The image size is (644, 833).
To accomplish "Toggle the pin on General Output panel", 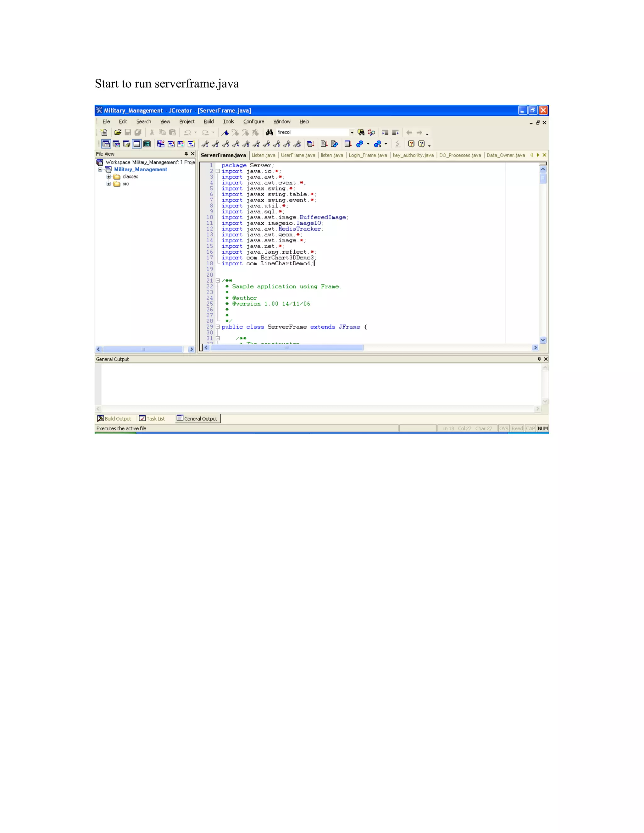I will tap(539, 359).
